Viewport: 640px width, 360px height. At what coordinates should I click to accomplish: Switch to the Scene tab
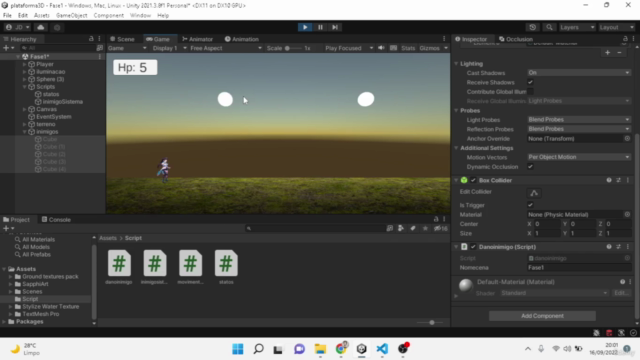[x=122, y=39]
